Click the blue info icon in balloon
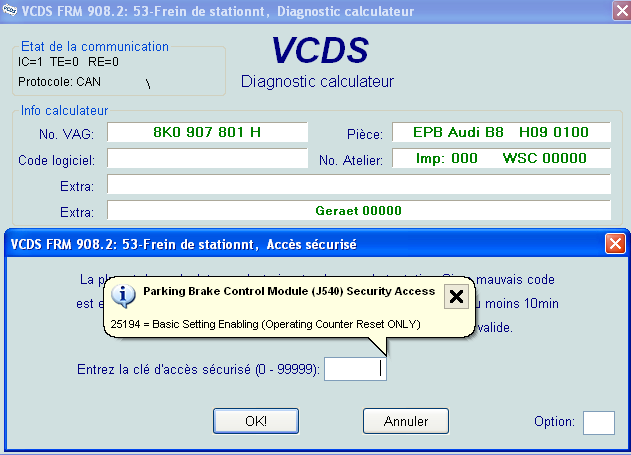Viewport: 631px width, 455px height. [125, 294]
